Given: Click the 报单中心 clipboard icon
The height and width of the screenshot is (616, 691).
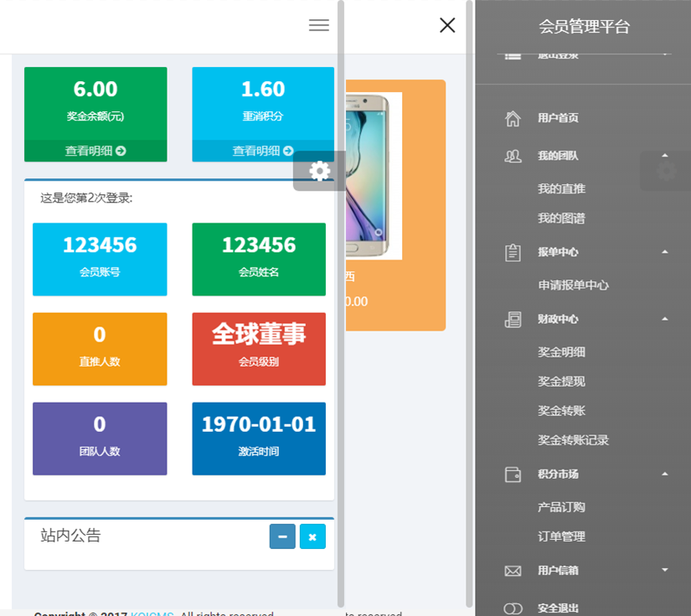Looking at the screenshot, I should [513, 252].
